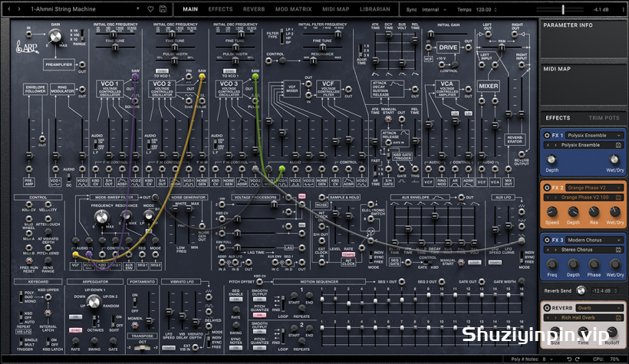Click the Mode-Sweep Filter Frequency knob
Screen dimensions: 629x364
[101, 217]
